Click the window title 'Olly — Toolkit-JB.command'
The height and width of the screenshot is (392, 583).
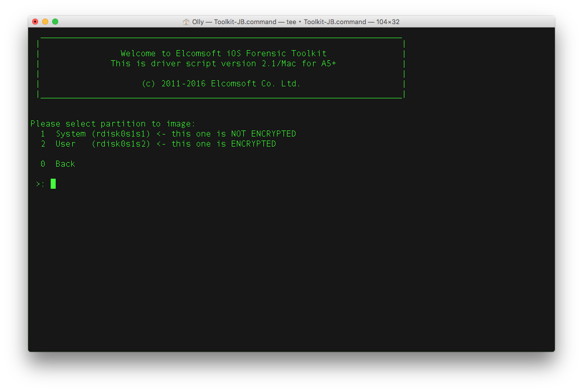[234, 22]
